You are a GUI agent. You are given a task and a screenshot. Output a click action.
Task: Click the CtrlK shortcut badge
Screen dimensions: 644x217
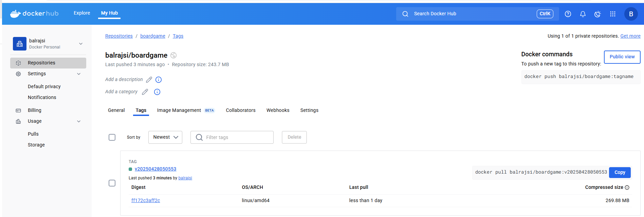(545, 14)
